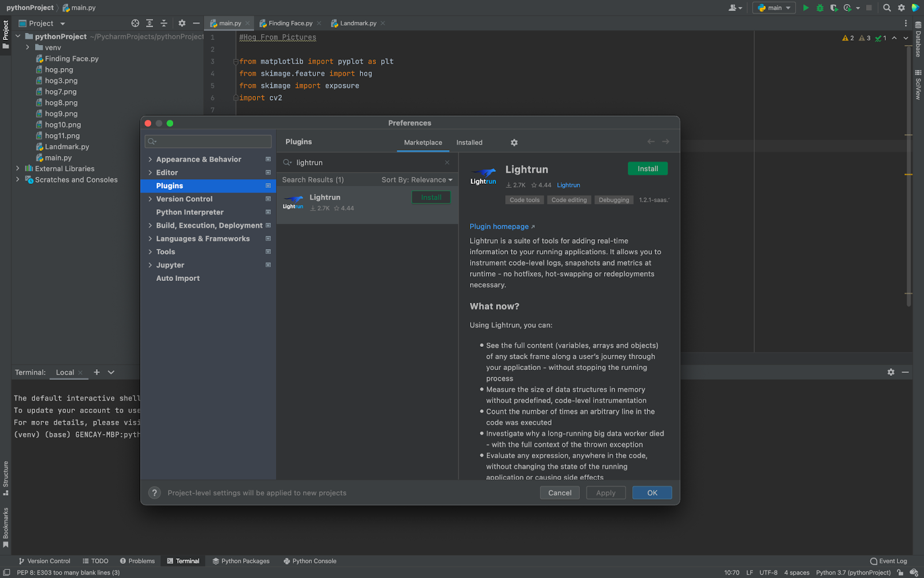
Task: Add a new terminal session with plus icon
Action: point(97,372)
